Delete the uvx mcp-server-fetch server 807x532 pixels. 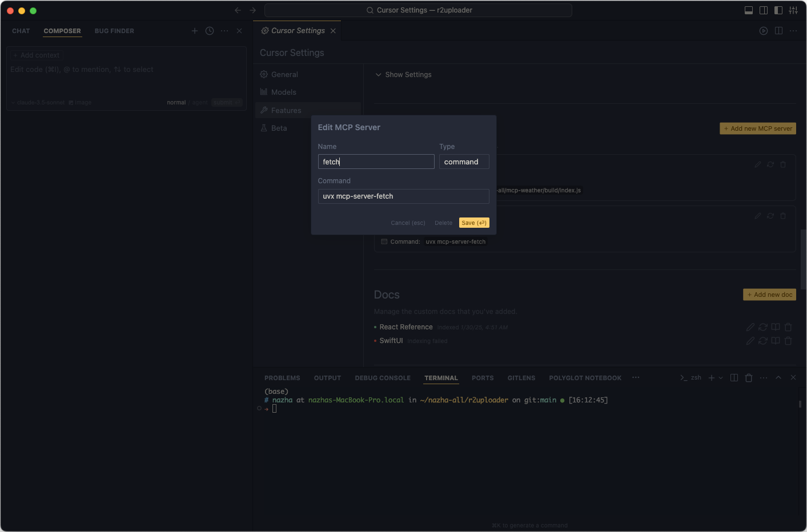[783, 216]
